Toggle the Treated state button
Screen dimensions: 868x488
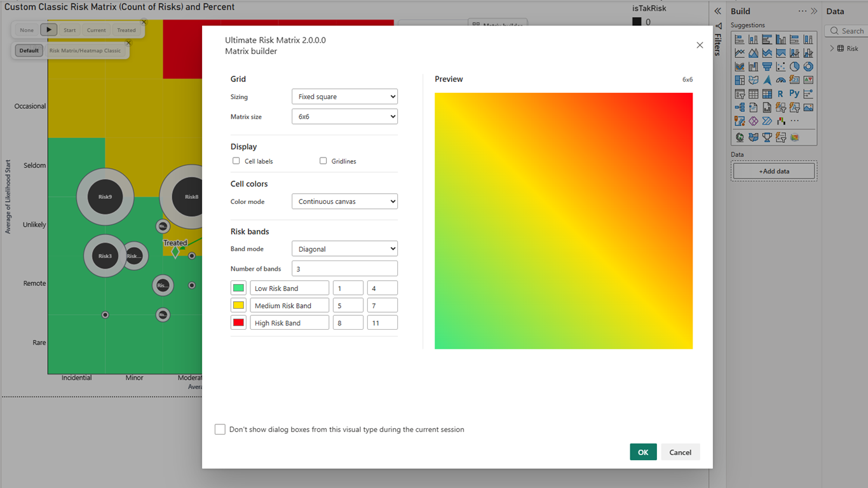coord(126,30)
